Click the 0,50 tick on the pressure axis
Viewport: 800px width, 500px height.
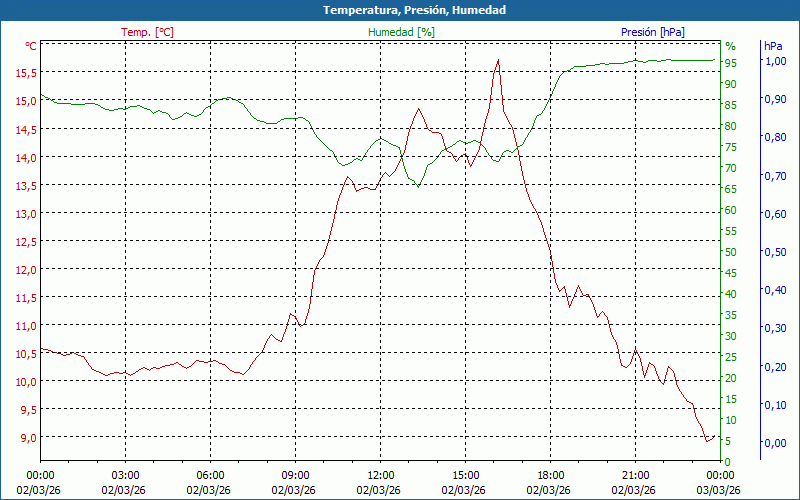[775, 252]
